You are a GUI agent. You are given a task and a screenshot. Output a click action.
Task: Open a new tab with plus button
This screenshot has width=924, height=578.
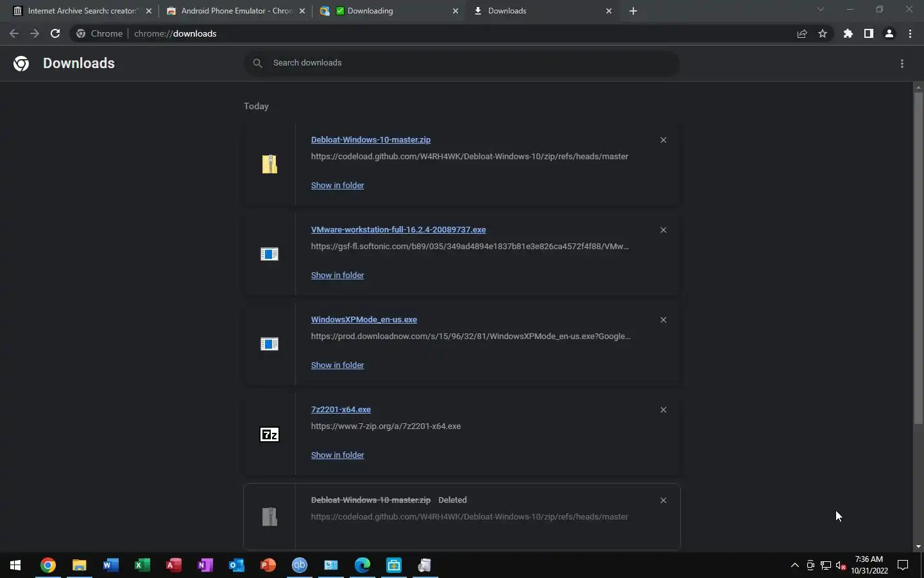633,11
